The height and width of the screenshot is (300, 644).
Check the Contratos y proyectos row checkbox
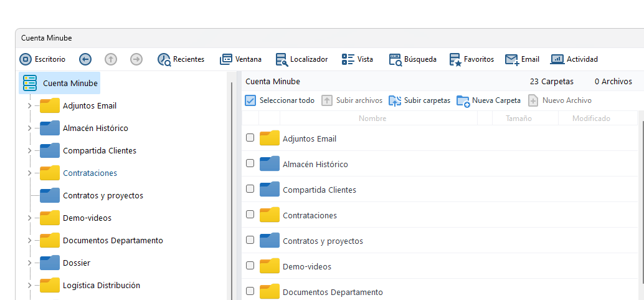[x=250, y=240]
